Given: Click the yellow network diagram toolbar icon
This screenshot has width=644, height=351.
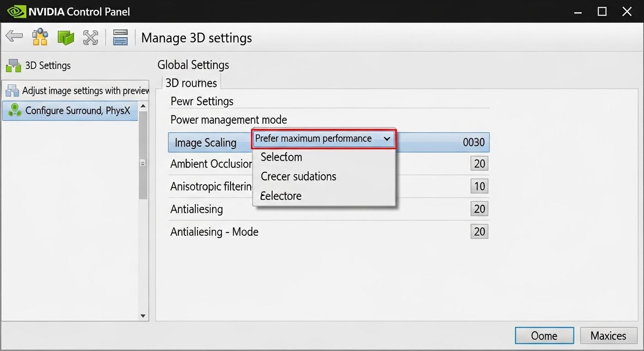Looking at the screenshot, I should 40,37.
